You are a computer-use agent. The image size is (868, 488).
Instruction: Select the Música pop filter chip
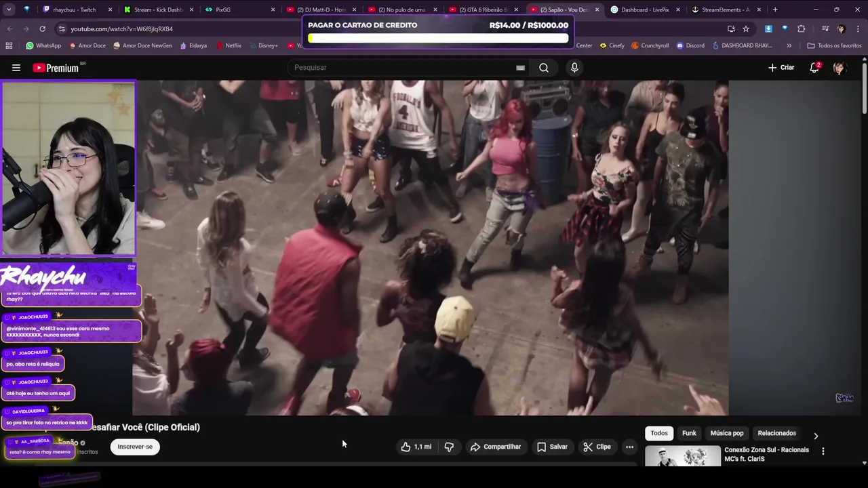click(x=727, y=433)
